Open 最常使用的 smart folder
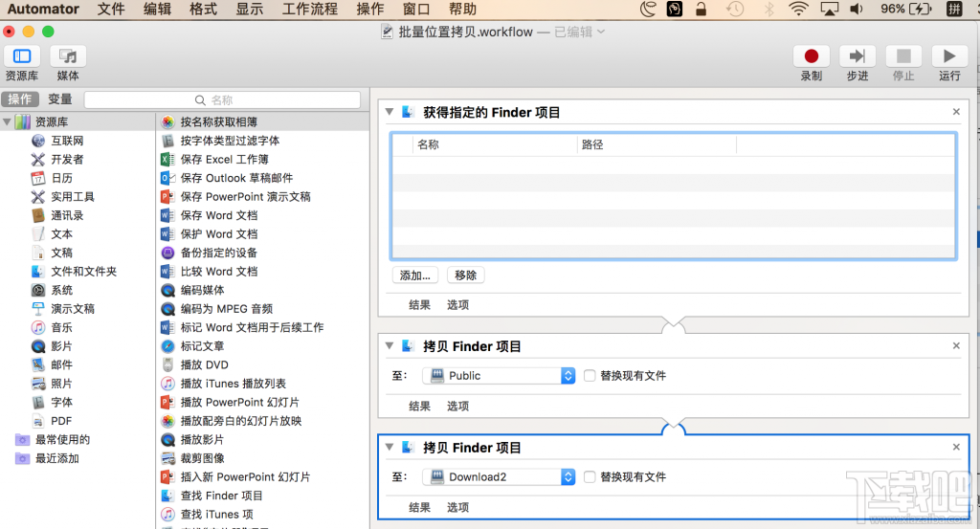Screen dimensions: 980x529 [x=62, y=440]
